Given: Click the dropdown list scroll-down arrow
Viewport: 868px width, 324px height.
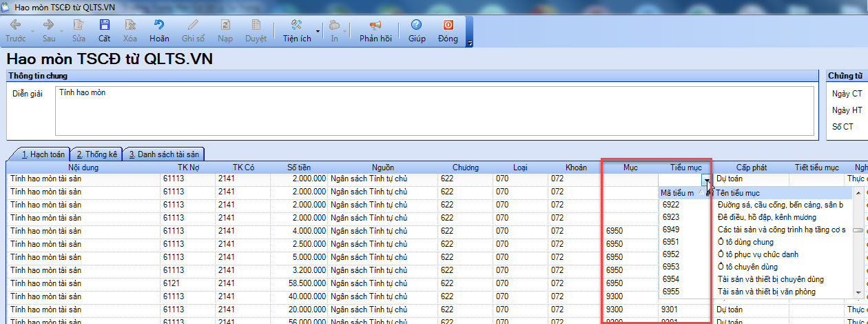Looking at the screenshot, I should 858,293.
